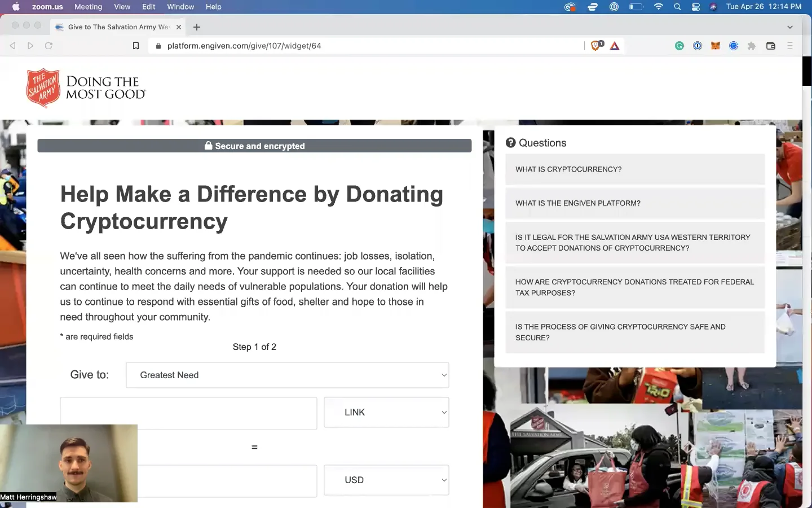Click the Help Make a Difference heading

pos(251,208)
